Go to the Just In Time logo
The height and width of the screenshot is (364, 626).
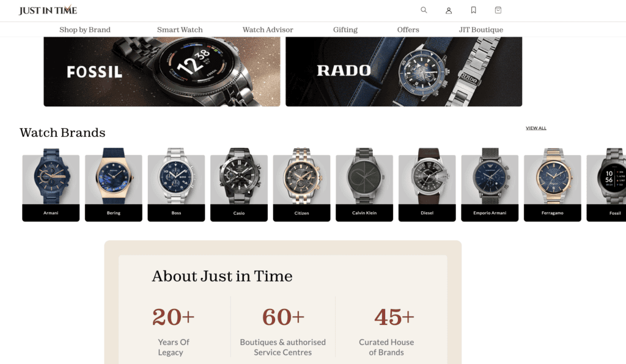(x=48, y=10)
